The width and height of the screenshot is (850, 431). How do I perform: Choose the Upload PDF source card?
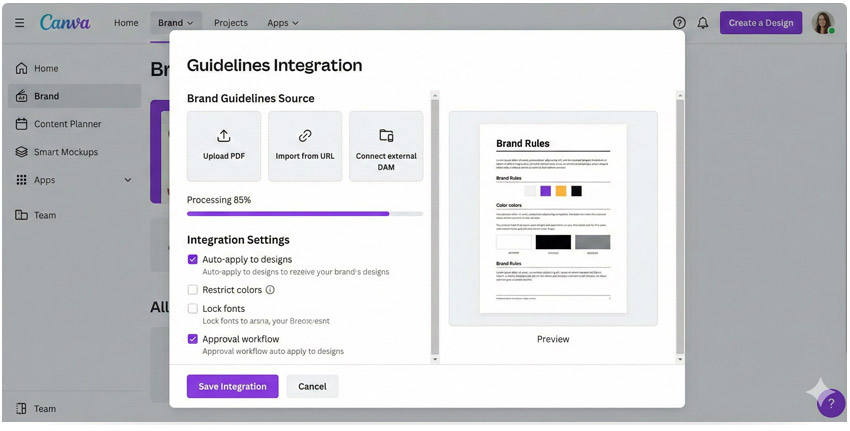pyautogui.click(x=224, y=146)
